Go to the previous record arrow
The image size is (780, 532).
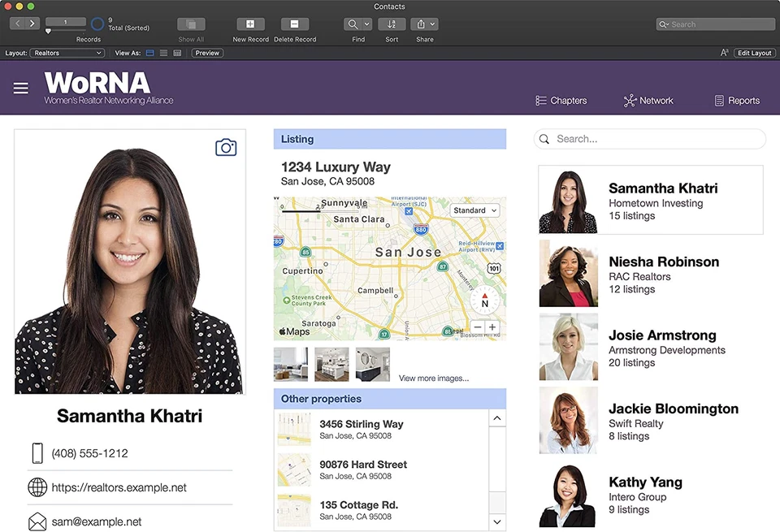[x=17, y=24]
